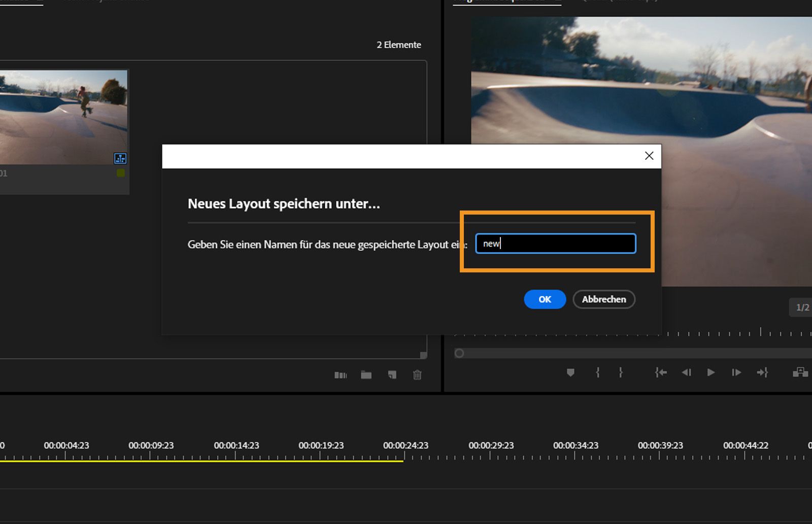Screen dimensions: 812x524
Task: Click the layout name input field
Action: point(555,243)
